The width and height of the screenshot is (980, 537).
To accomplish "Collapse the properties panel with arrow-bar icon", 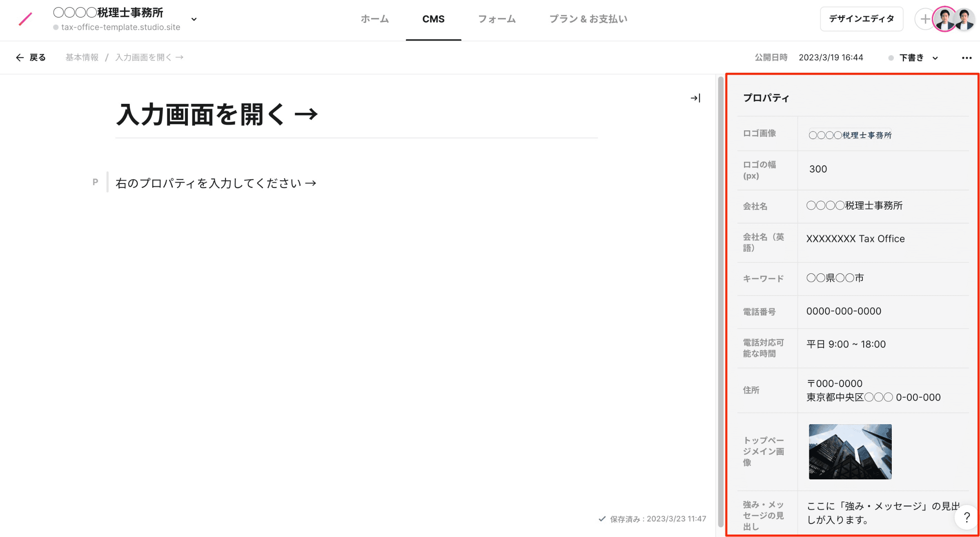I will tap(695, 98).
